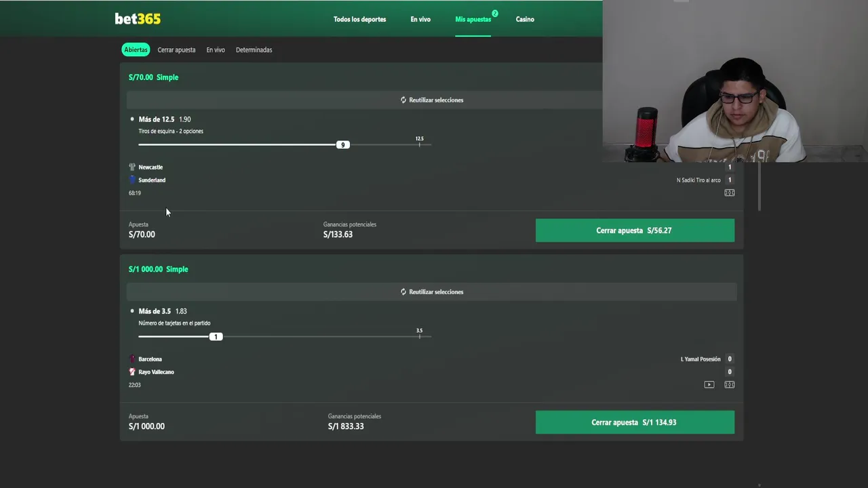Screen dimensions: 868x488
Task: Open Todos los deportes menu
Action: coord(359,19)
